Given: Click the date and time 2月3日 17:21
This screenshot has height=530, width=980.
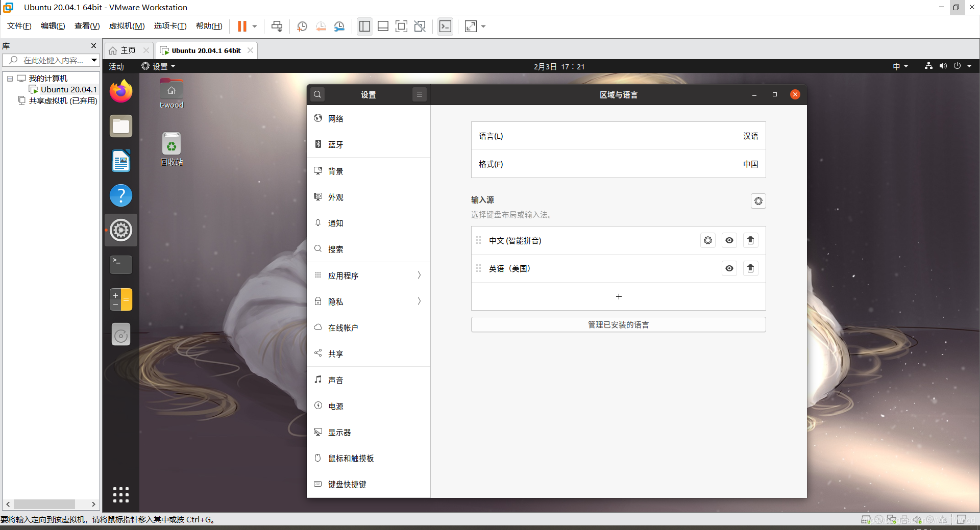Looking at the screenshot, I should [559, 66].
